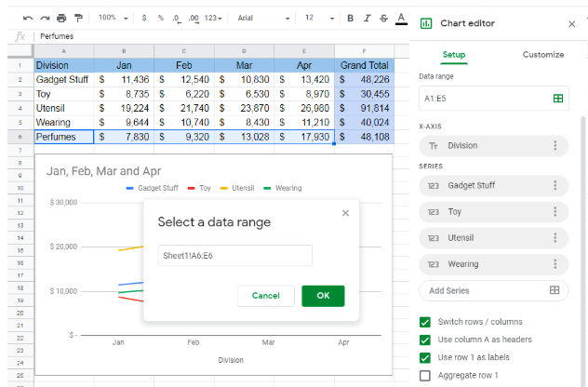Click the formula bar showing Perfumes
Viewport: 588px width, 387px height.
(221, 36)
